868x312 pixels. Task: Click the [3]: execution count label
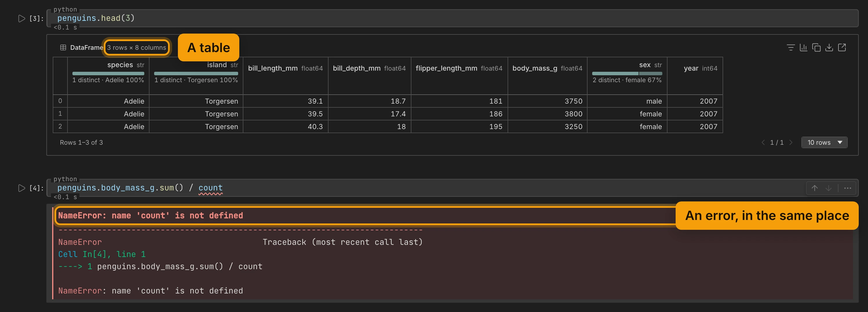point(37,19)
